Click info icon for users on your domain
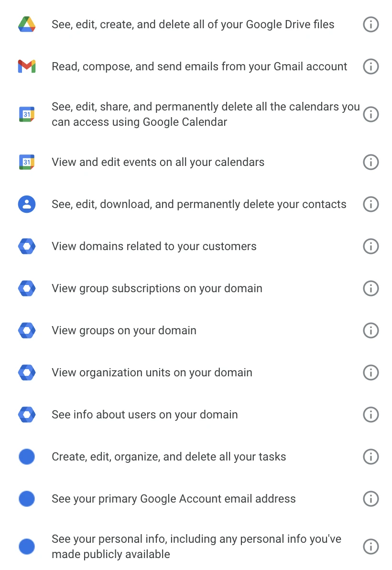 pyautogui.click(x=371, y=415)
